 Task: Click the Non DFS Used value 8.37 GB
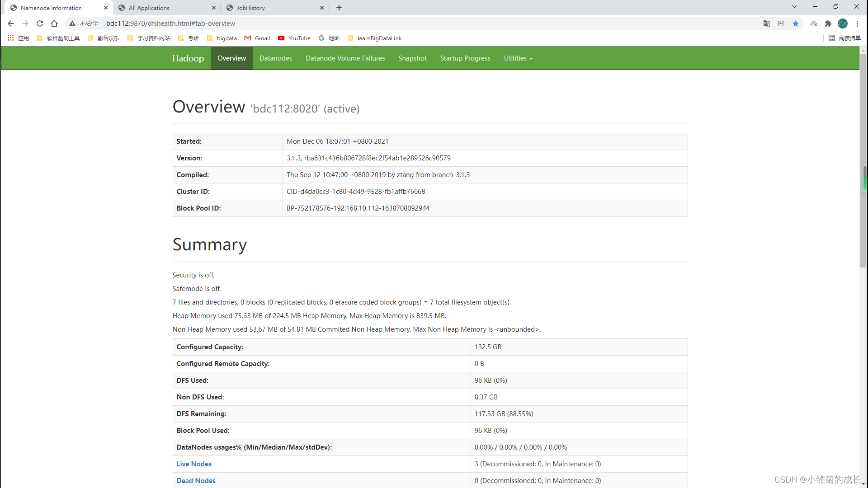486,397
